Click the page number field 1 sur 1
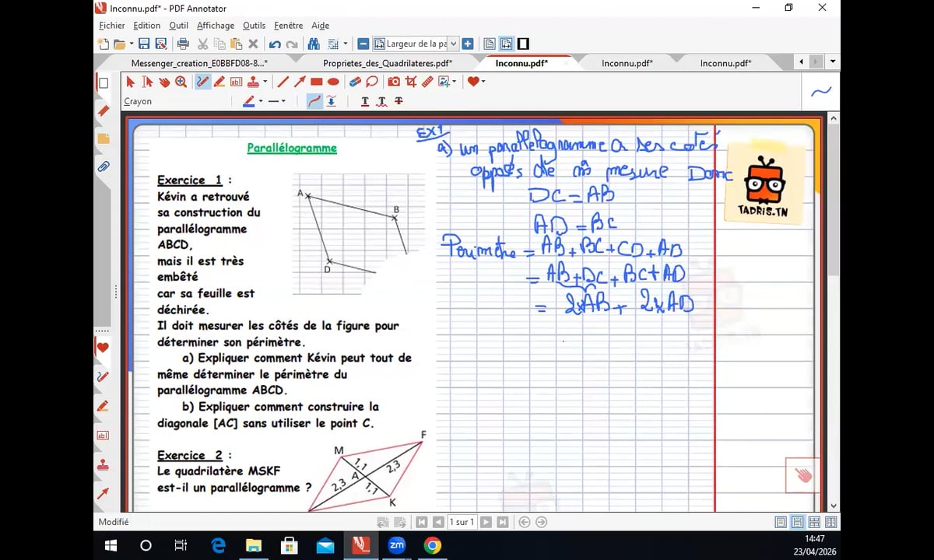 [462, 522]
